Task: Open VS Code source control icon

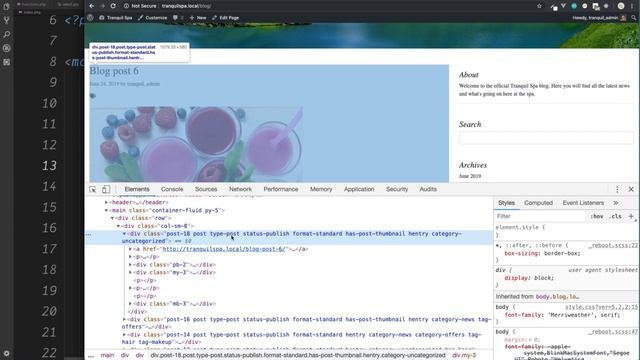Action: [7, 20]
